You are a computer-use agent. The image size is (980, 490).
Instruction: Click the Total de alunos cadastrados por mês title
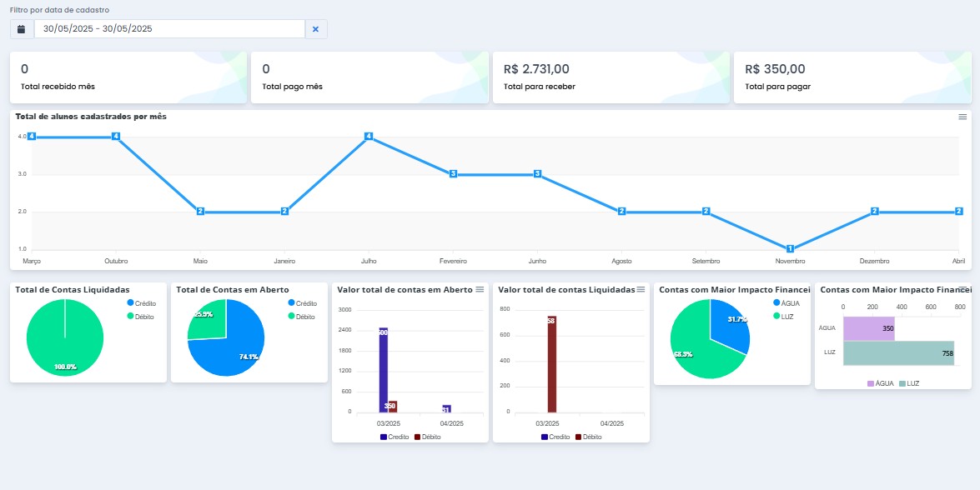tap(91, 117)
